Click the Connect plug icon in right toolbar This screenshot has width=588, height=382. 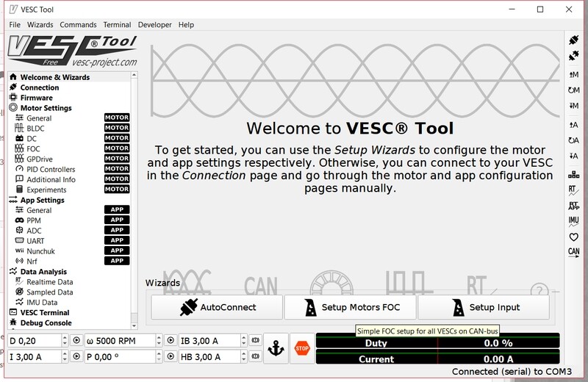point(573,40)
